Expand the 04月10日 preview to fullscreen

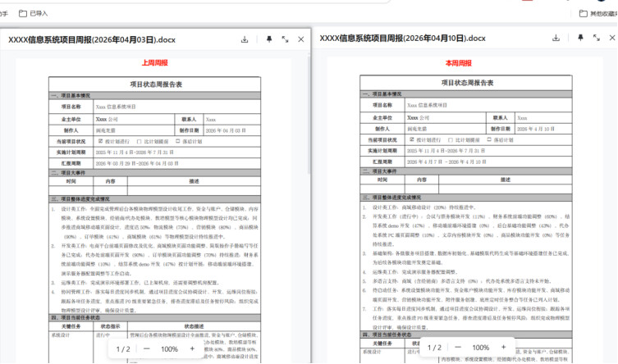click(x=596, y=38)
